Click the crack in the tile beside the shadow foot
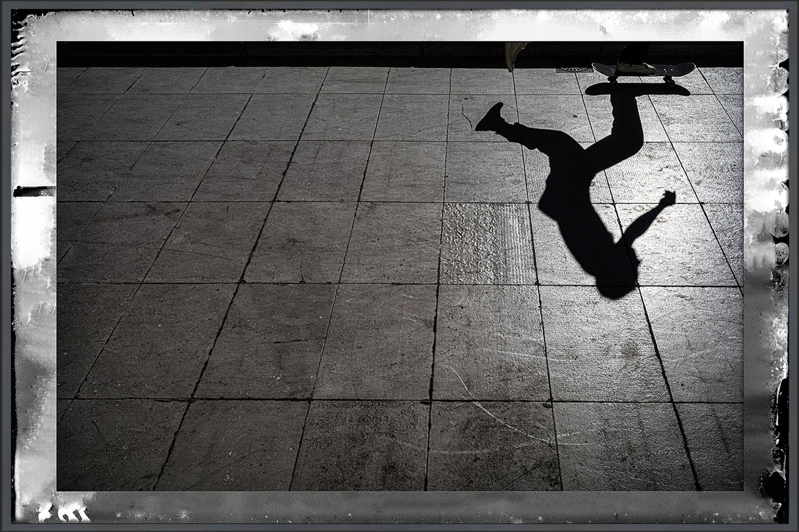This screenshot has height=532, width=799. click(464, 113)
